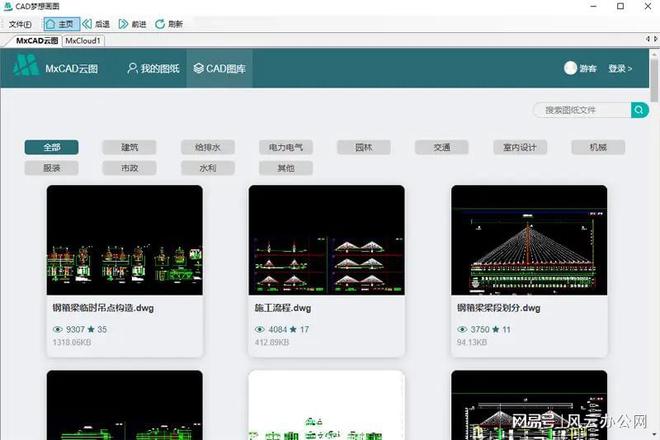Click the tab strip left arrow
The height and width of the screenshot is (440, 660).
coord(647,39)
